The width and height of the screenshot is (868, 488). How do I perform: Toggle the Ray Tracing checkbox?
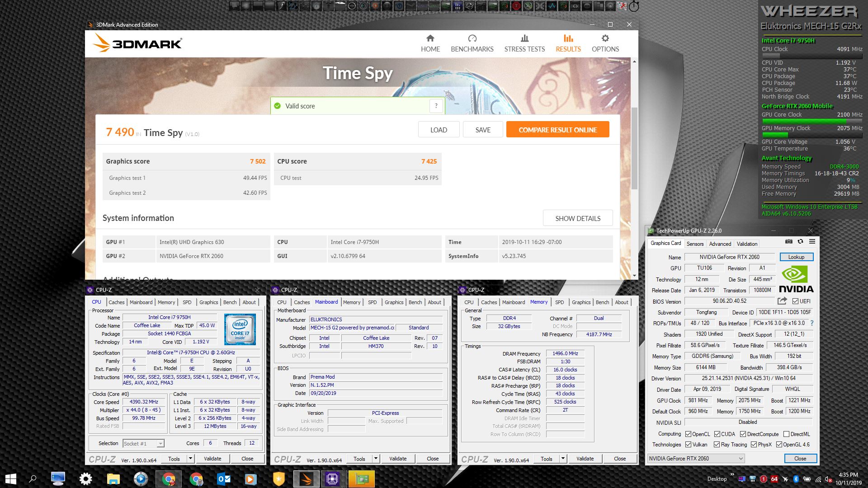coord(717,445)
